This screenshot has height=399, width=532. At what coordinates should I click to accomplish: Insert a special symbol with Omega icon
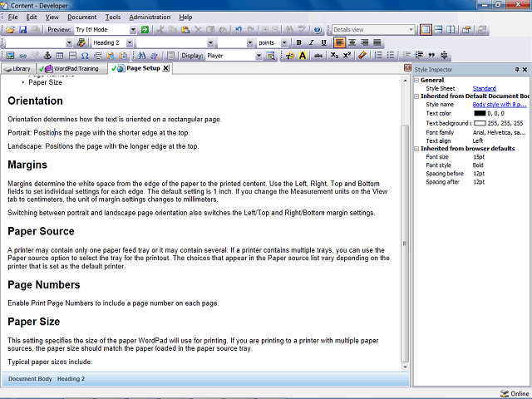click(x=85, y=56)
